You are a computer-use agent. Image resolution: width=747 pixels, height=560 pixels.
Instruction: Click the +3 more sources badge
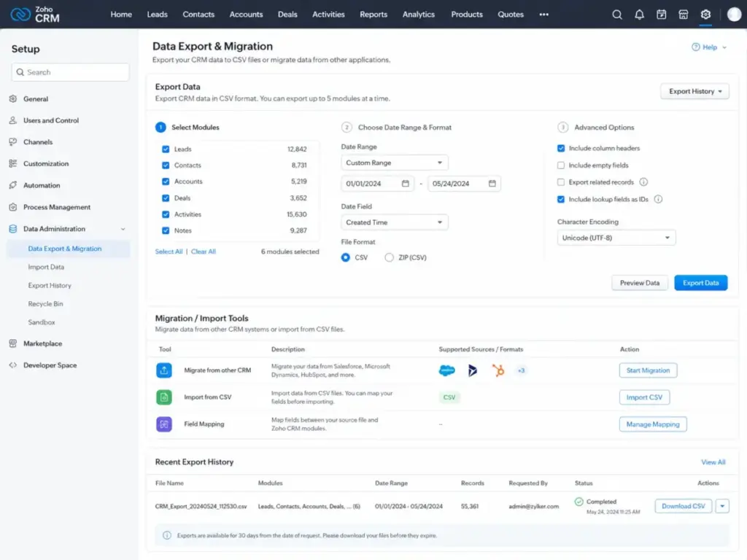pyautogui.click(x=521, y=370)
